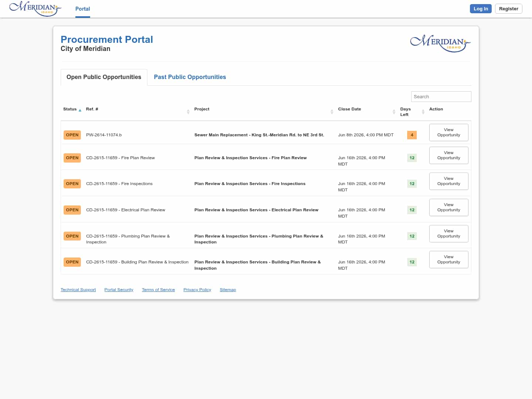Viewport: 532px width, 399px height.
Task: Switch to Past Public Opportunities tab
Action: coord(190,77)
